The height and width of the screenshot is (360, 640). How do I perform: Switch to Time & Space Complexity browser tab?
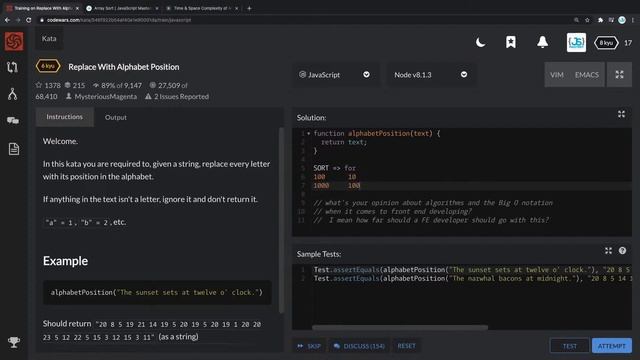tap(202, 8)
